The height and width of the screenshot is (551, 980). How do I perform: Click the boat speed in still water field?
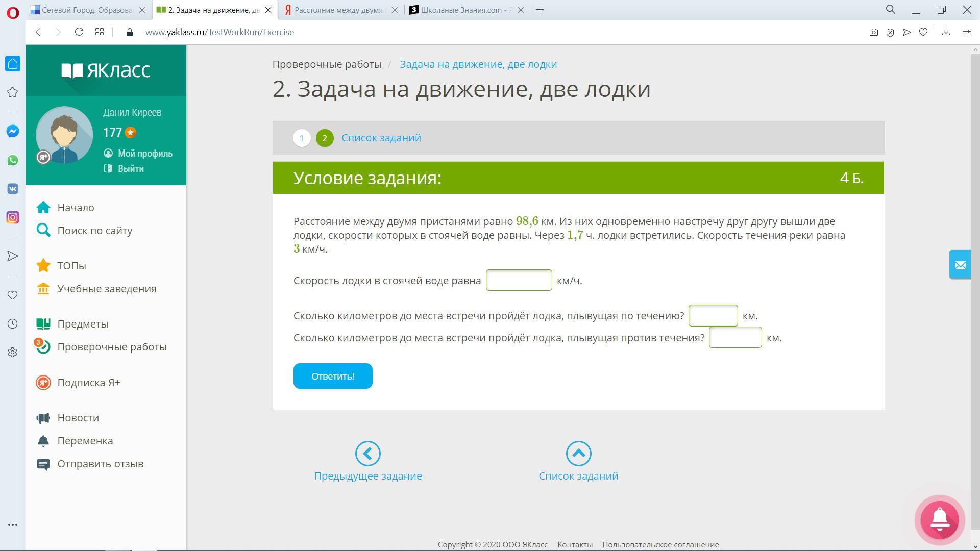pyautogui.click(x=519, y=280)
